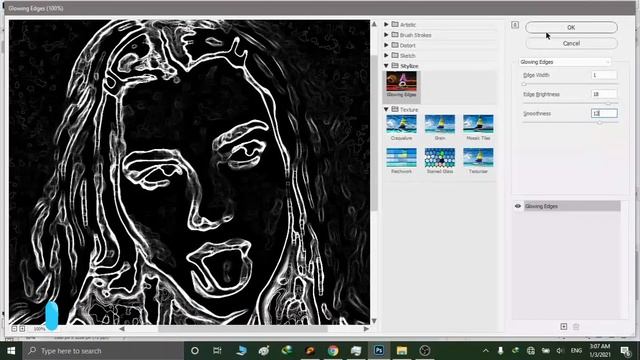Expand the Brush Strokes folder triangle
640x360 pixels.
pyautogui.click(x=386, y=35)
